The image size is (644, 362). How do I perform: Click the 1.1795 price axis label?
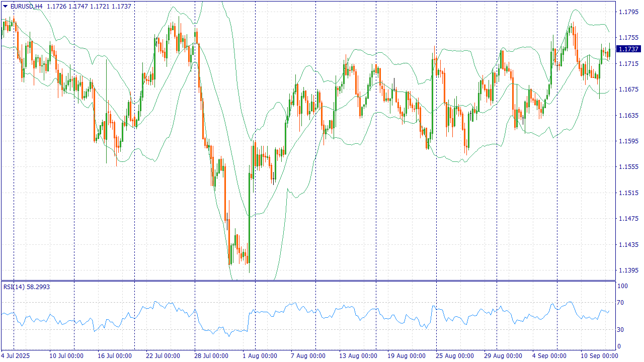coord(628,12)
